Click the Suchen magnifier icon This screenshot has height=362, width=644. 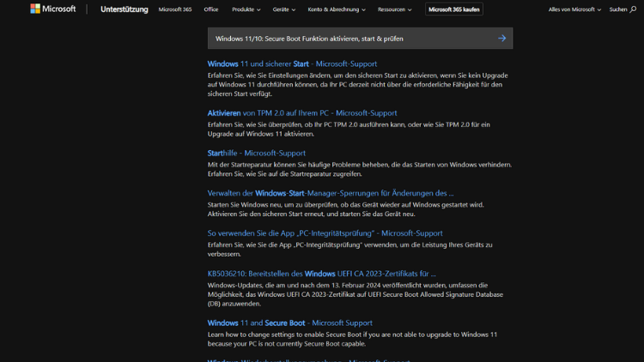coord(633,9)
